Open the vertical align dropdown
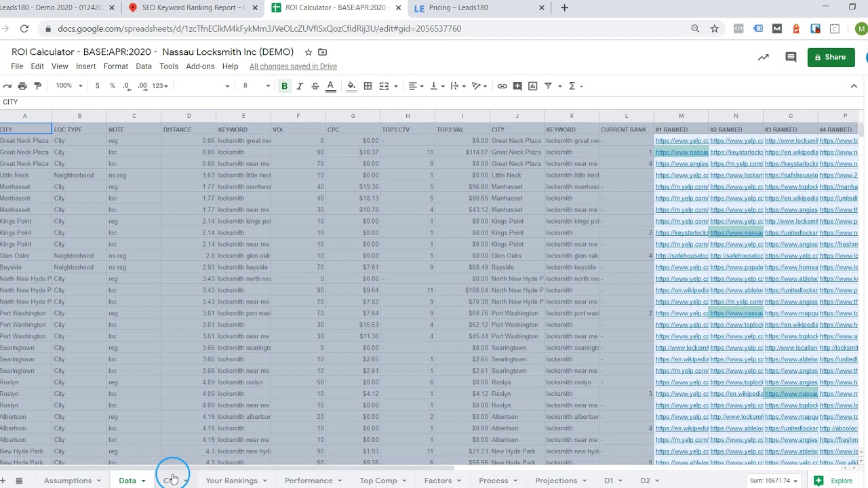The height and width of the screenshot is (488, 868). click(437, 86)
